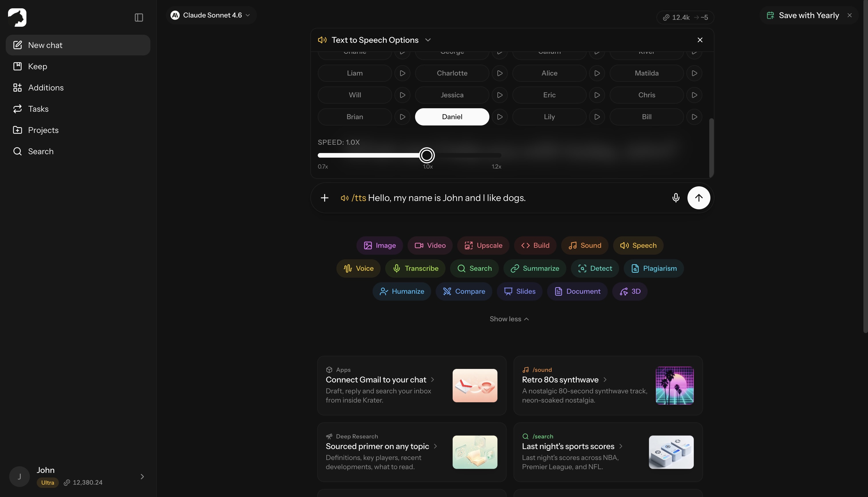Send the message with arrow button
Image resolution: width=868 pixels, height=497 pixels.
coord(698,198)
